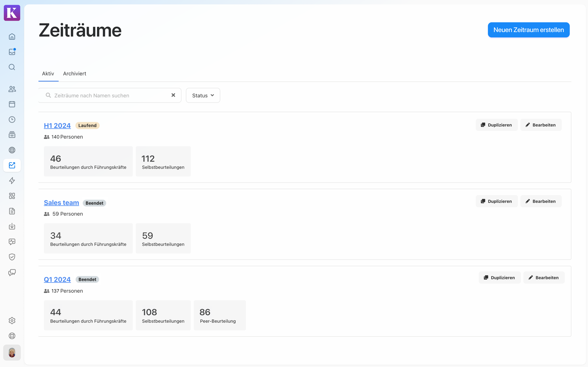Open the globe icon in sidebar
Screen dimensions: 588x367
point(12,150)
